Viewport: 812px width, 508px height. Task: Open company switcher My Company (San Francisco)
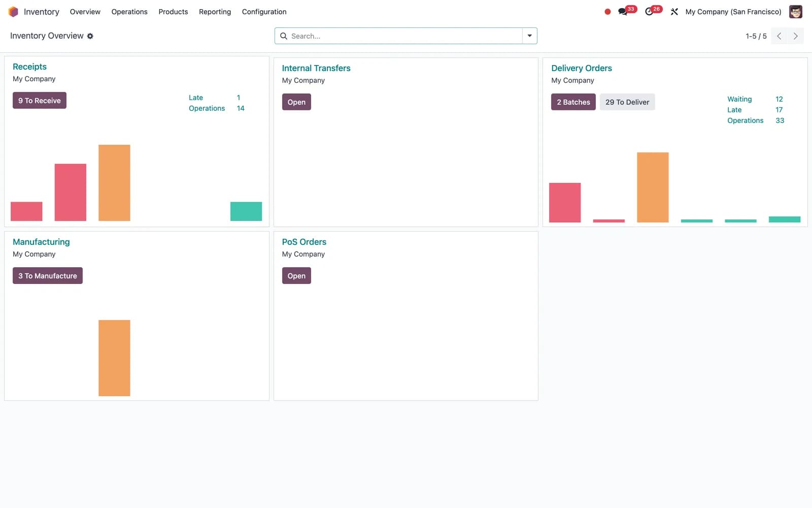733,12
